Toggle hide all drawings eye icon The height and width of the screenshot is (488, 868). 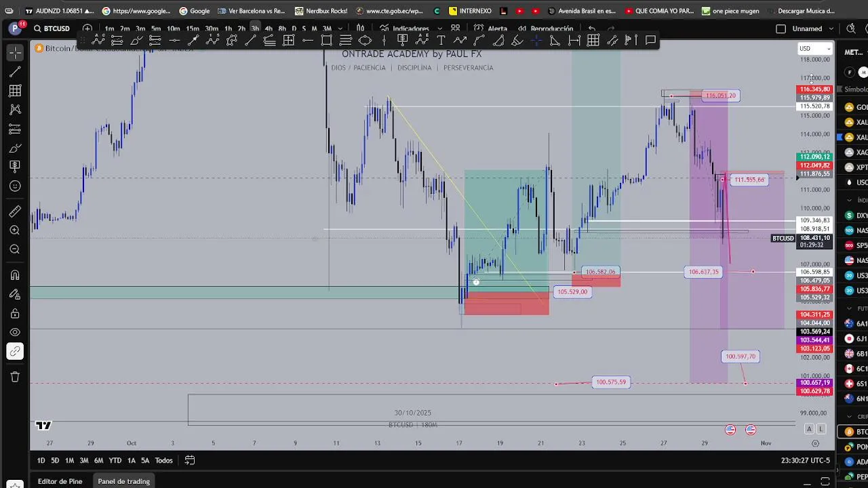pos(15,332)
